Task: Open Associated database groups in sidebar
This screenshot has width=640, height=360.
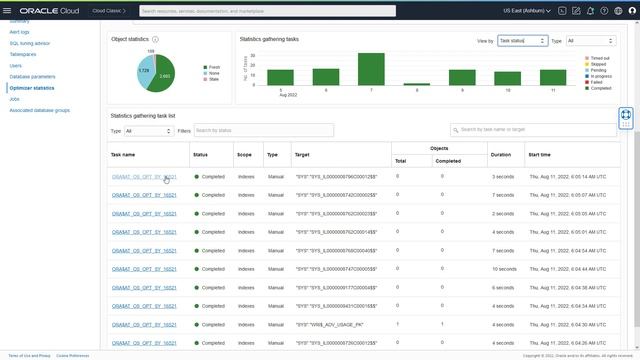Action: coord(40,110)
